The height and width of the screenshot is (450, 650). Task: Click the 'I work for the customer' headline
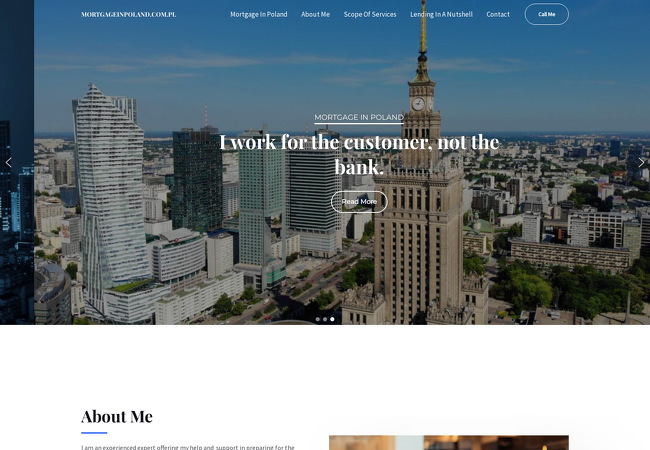(359, 154)
